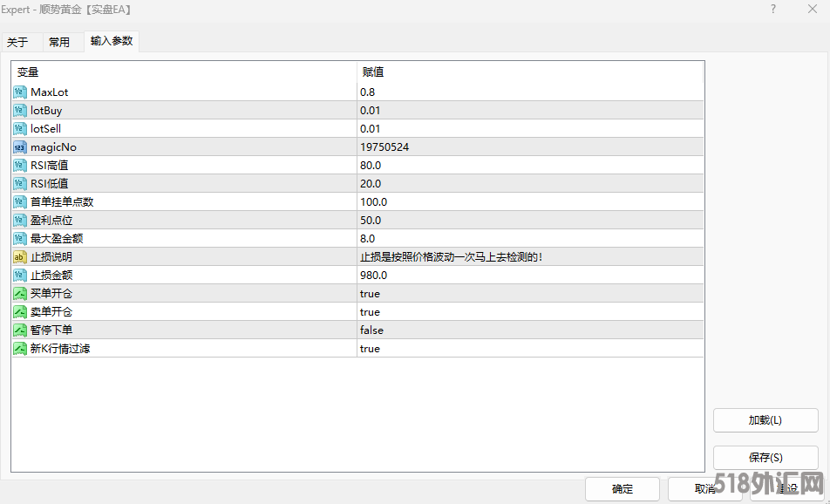Click the 赋值 column header
This screenshot has height=504, width=830.
coord(530,72)
